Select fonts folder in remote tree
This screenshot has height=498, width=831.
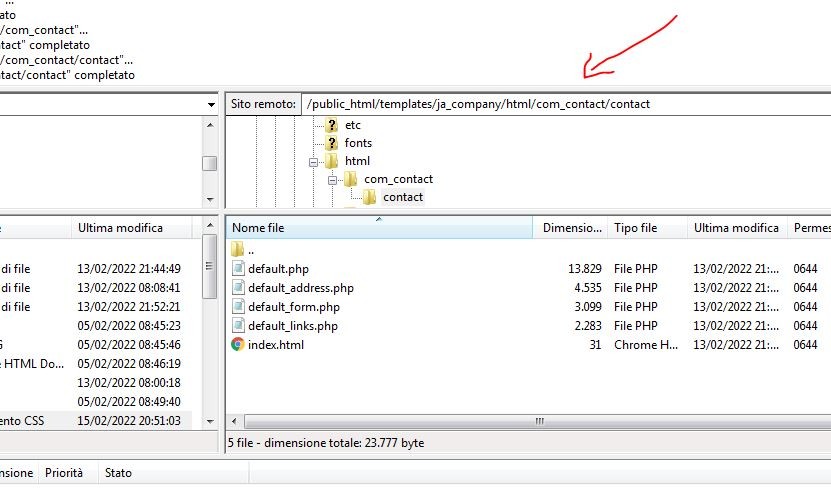pyautogui.click(x=358, y=143)
